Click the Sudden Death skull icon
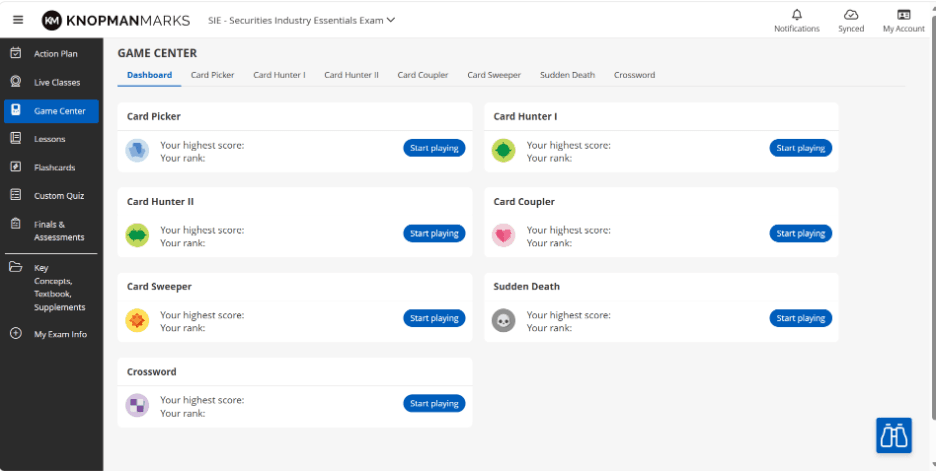This screenshot has height=471, width=936. point(503,321)
